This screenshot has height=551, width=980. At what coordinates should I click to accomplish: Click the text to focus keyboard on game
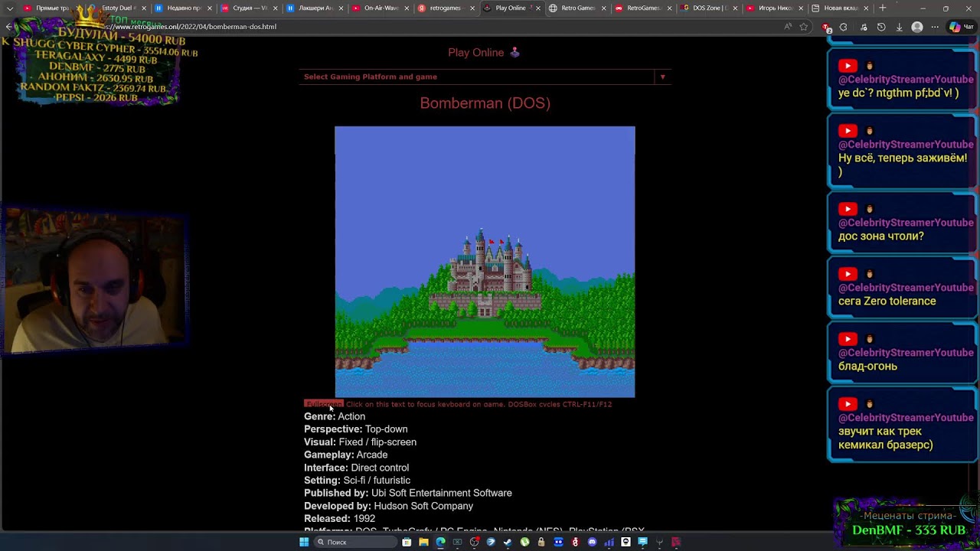(x=479, y=404)
